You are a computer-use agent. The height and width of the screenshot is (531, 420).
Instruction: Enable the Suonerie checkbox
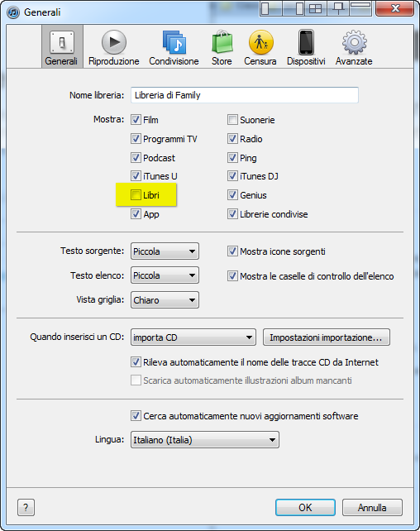[232, 120]
